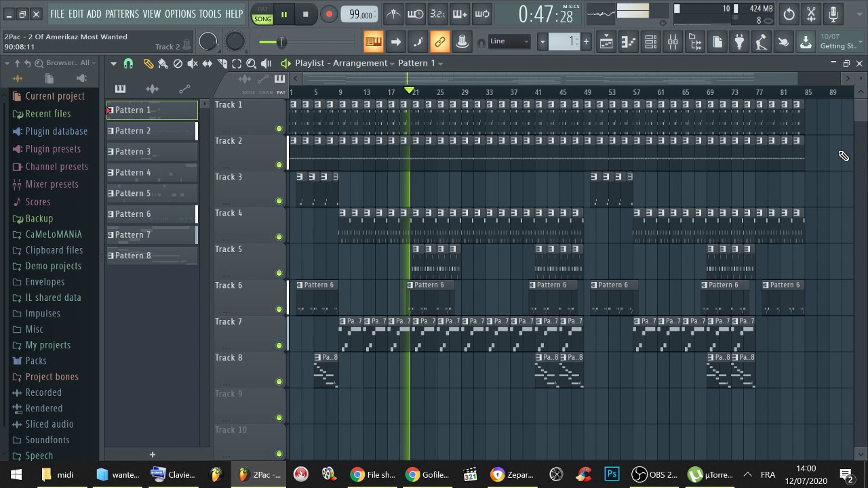Toggle link to controller chain icon
The height and width of the screenshot is (488, 868).
(439, 42)
